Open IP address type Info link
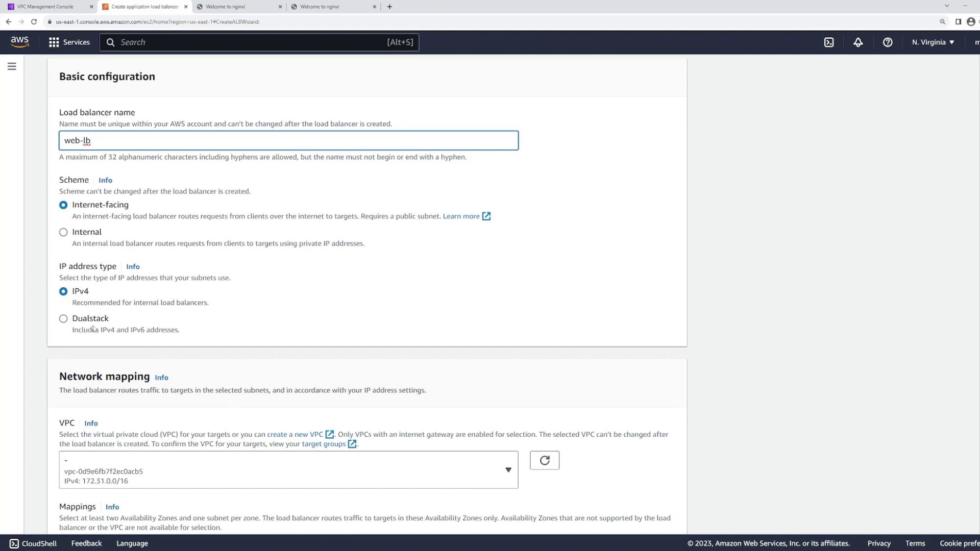The image size is (980, 551). [133, 266]
